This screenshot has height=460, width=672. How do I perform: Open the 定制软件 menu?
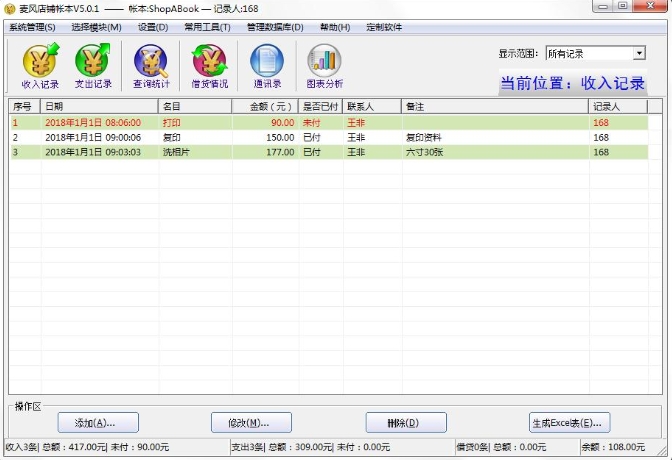coord(384,27)
